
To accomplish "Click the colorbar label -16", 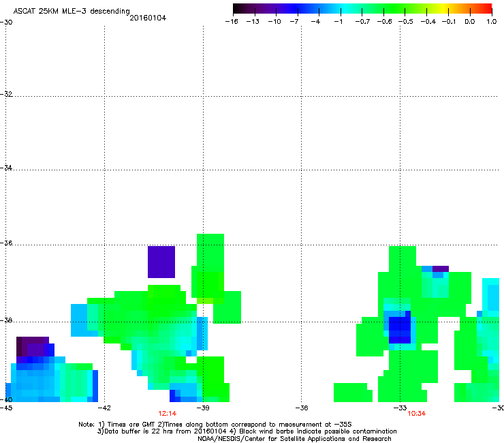I will tap(232, 22).
